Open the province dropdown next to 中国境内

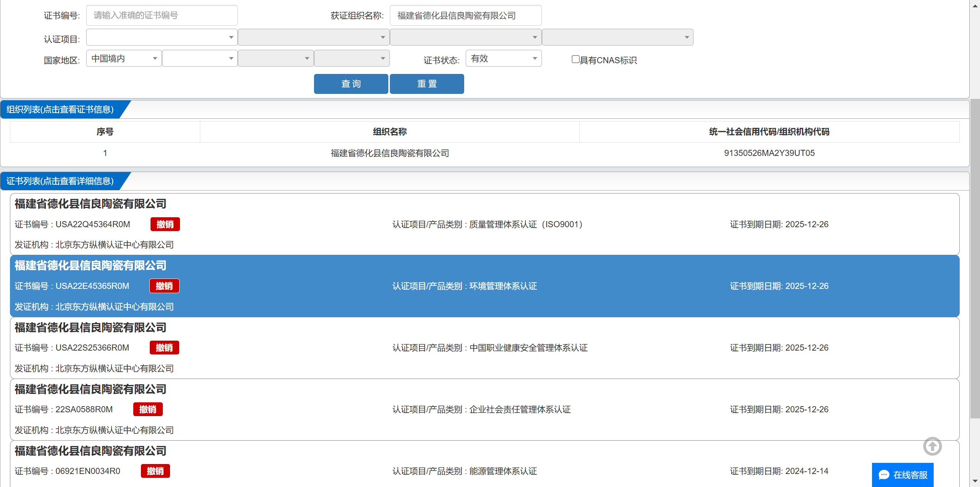click(x=200, y=59)
